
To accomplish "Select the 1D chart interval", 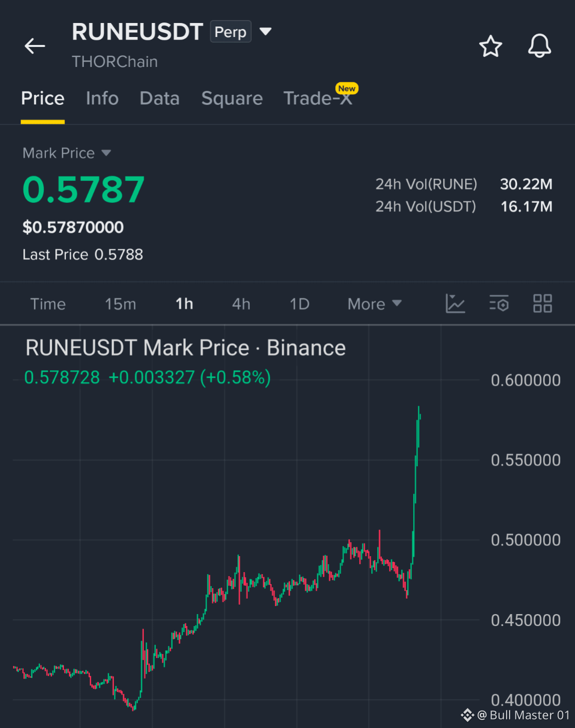I will click(x=300, y=304).
